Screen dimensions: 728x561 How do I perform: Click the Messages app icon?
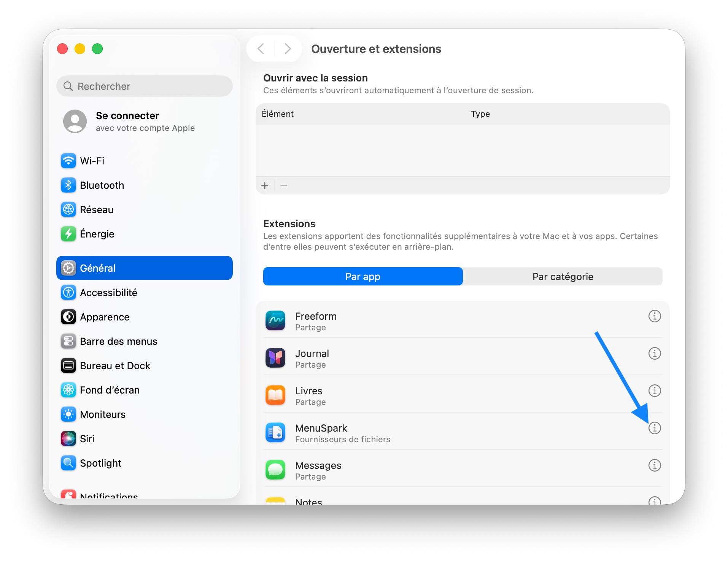point(275,470)
